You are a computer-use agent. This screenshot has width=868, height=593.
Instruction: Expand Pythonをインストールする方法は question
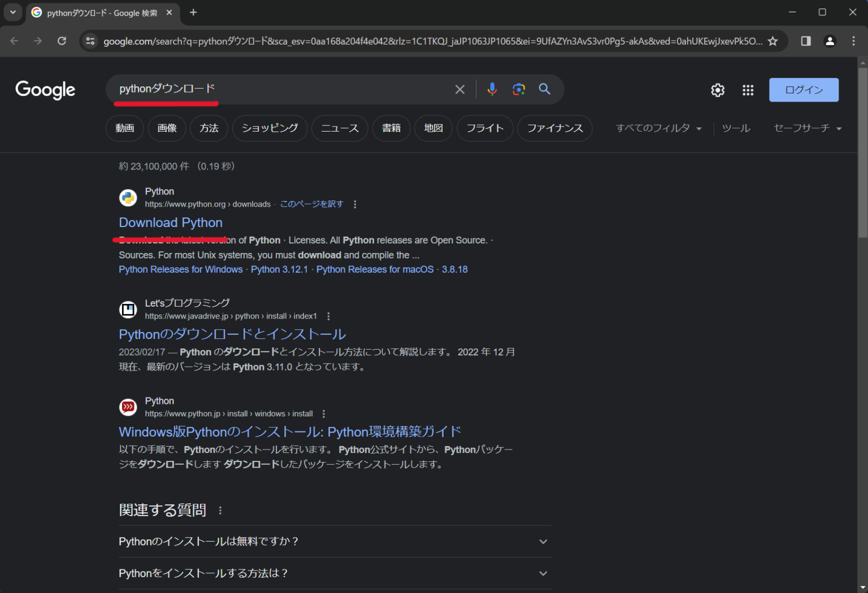tap(335, 573)
